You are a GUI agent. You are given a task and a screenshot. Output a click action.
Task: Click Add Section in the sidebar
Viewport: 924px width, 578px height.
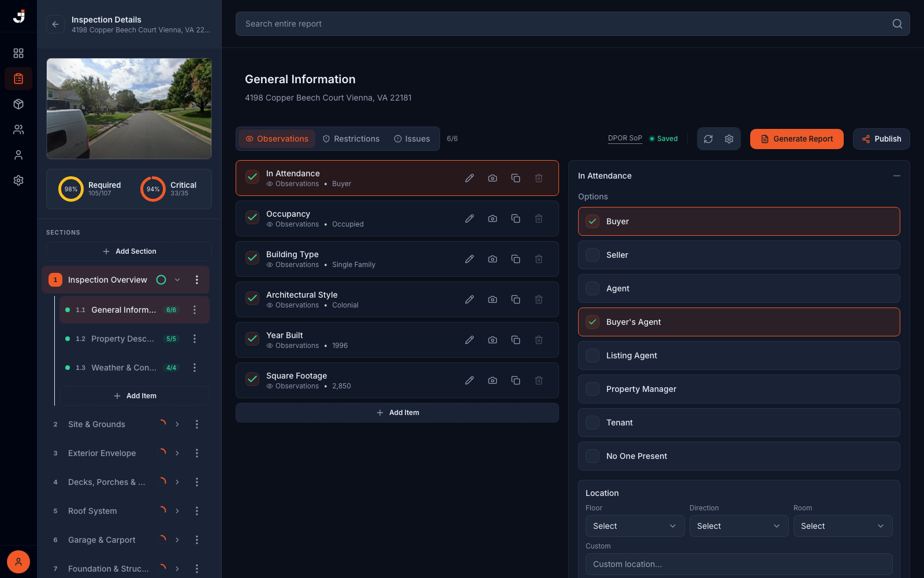point(129,251)
